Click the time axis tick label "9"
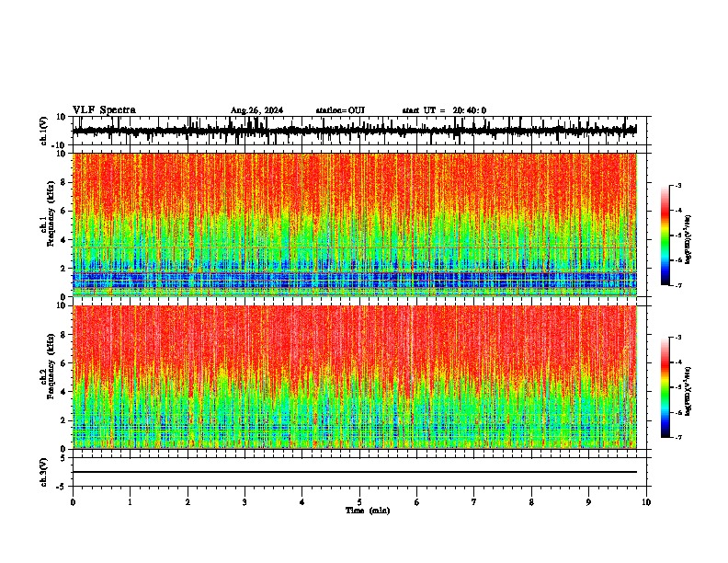This screenshot has height=563, width=728. 588,502
